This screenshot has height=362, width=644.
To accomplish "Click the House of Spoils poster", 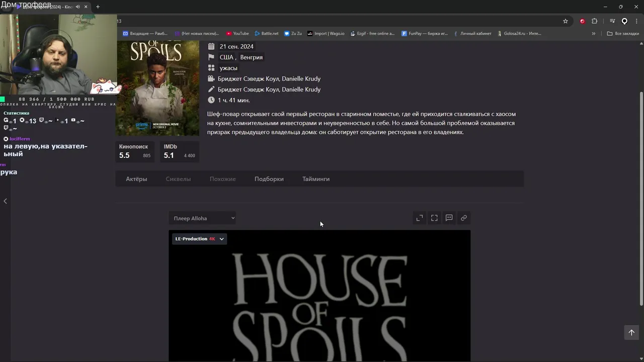I will (157, 88).
